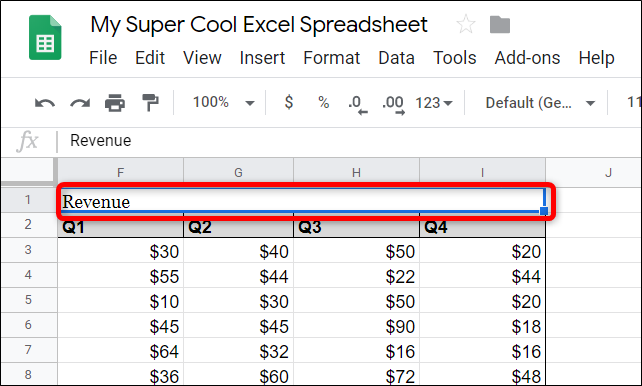Select row 7 header
The width and height of the screenshot is (642, 386).
click(28, 350)
